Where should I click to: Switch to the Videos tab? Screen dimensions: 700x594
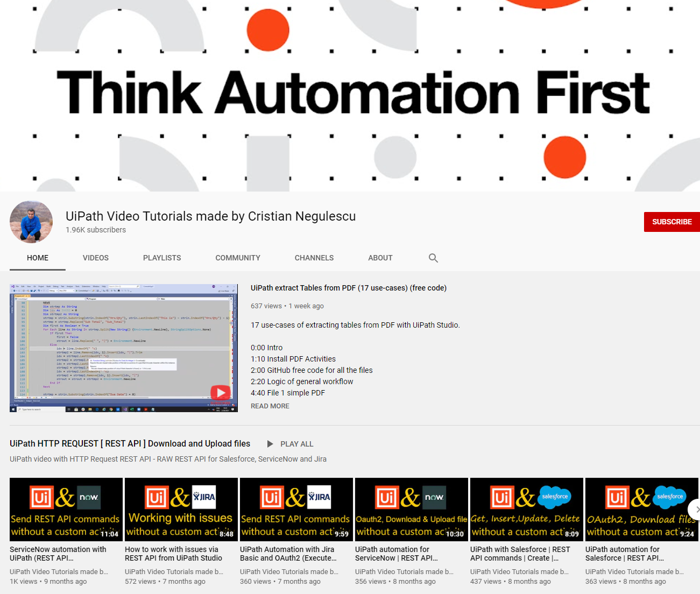pos(96,258)
